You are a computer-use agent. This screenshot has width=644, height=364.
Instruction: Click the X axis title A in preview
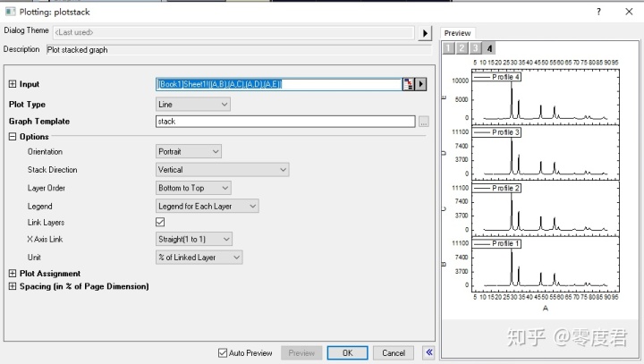click(x=546, y=309)
